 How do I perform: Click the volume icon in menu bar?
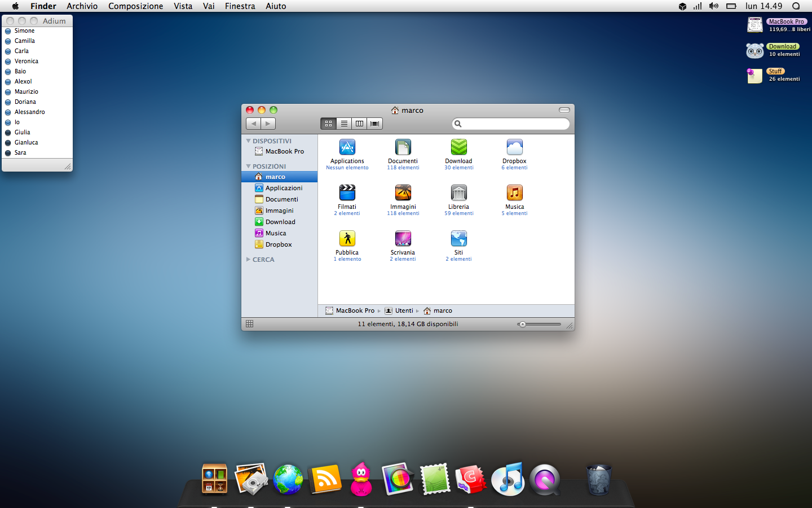(714, 6)
